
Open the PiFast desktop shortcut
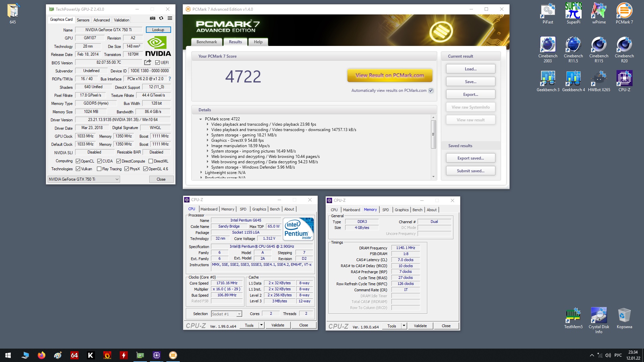[548, 13]
